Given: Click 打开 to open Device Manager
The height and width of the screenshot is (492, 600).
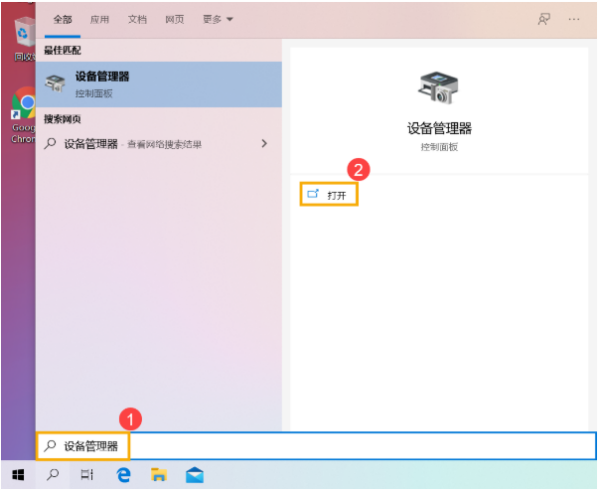Looking at the screenshot, I should tap(329, 195).
